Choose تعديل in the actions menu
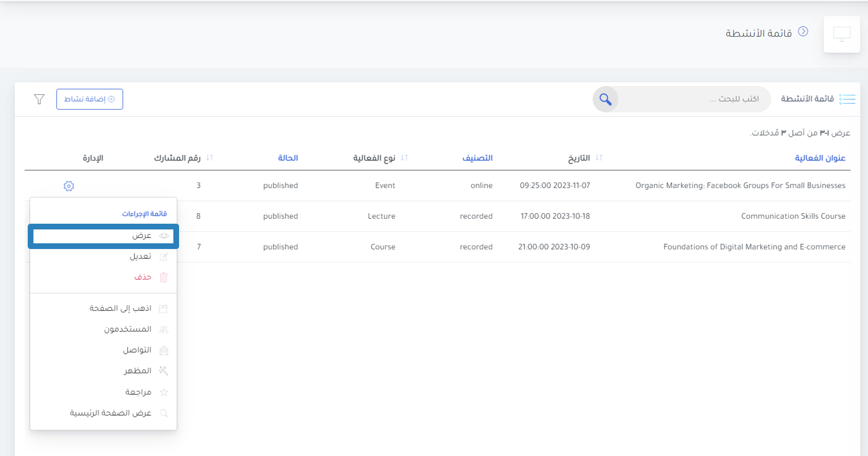 point(103,256)
